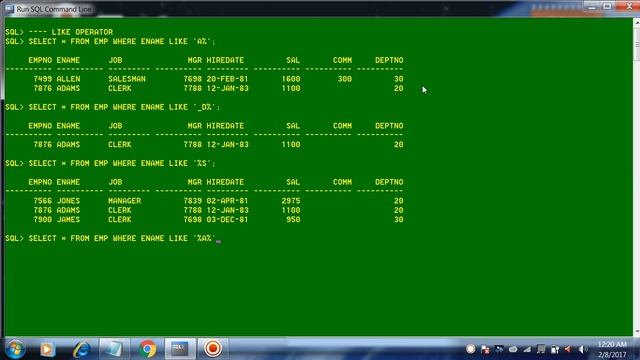Image resolution: width=640 pixels, height=360 pixels.
Task: Click the scrollbar down arrow
Action: [637, 331]
